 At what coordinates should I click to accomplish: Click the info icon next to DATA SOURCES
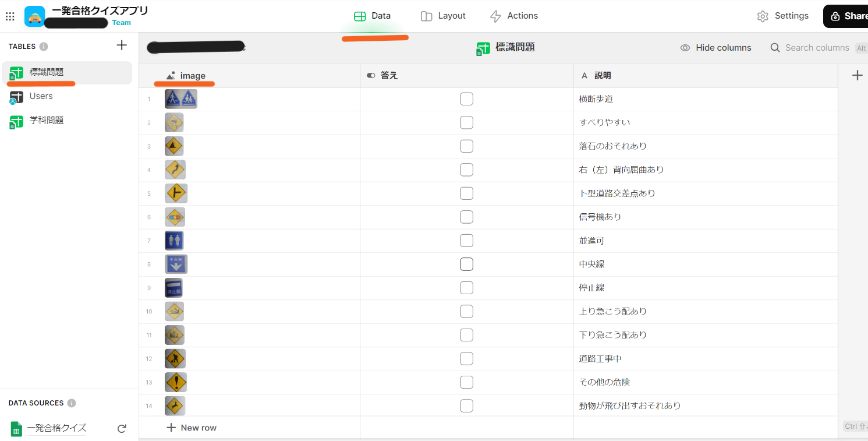click(x=72, y=403)
